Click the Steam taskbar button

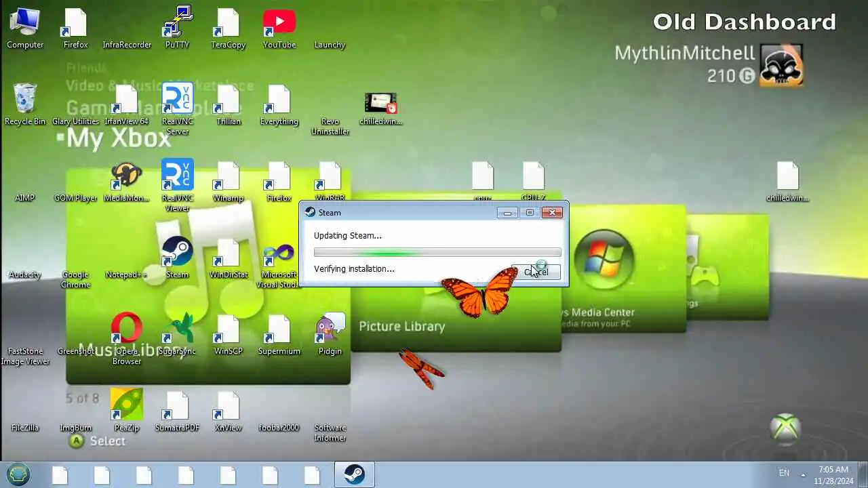click(x=354, y=474)
